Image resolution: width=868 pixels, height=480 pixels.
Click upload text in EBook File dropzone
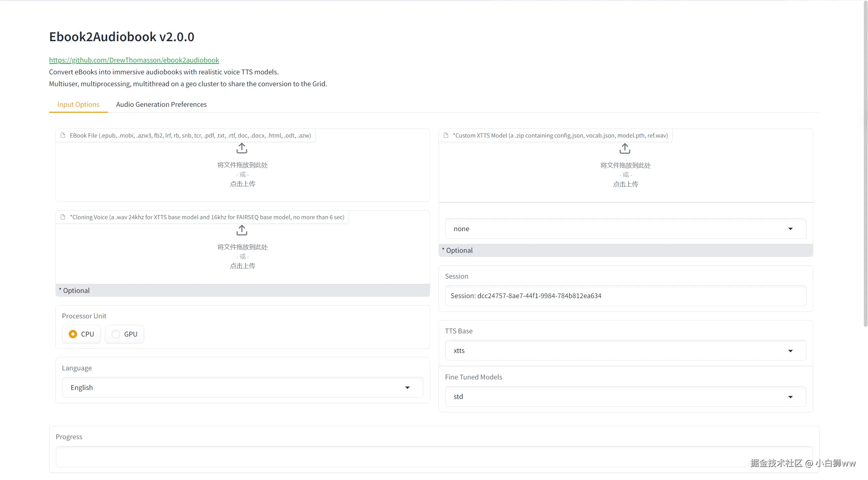click(242, 184)
